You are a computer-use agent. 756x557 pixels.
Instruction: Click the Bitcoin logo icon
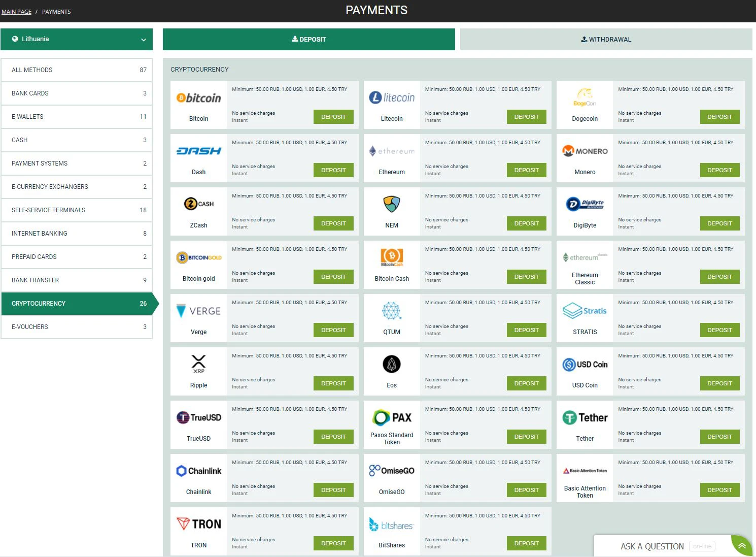[x=198, y=98]
